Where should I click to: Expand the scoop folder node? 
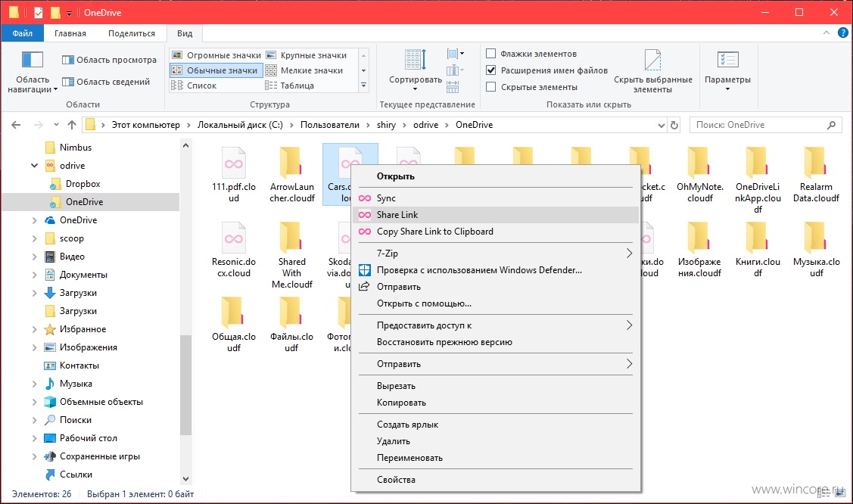[34, 238]
